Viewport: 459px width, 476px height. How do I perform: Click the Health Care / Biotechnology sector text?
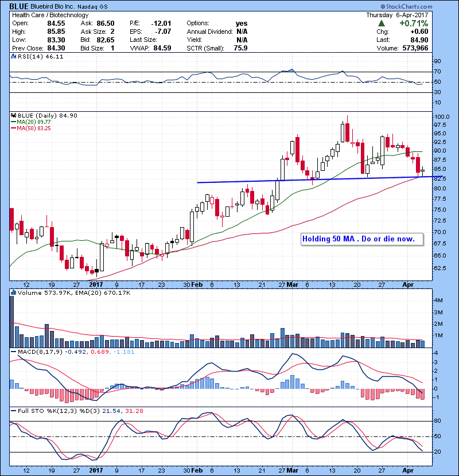pyautogui.click(x=50, y=15)
